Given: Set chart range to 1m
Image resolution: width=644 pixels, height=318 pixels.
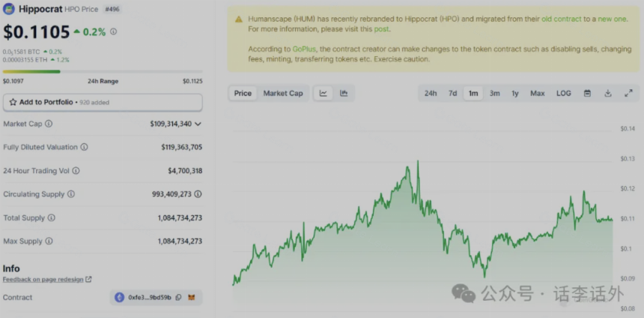Looking at the screenshot, I should (473, 94).
